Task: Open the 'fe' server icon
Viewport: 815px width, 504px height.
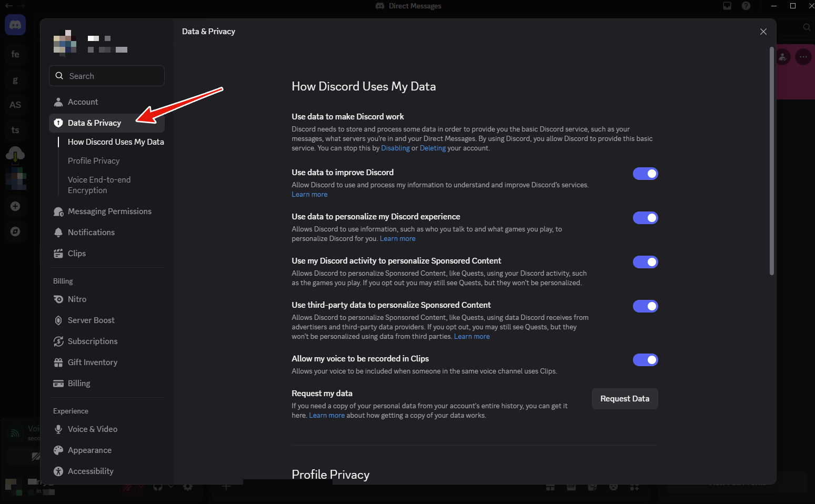Action: click(x=15, y=54)
